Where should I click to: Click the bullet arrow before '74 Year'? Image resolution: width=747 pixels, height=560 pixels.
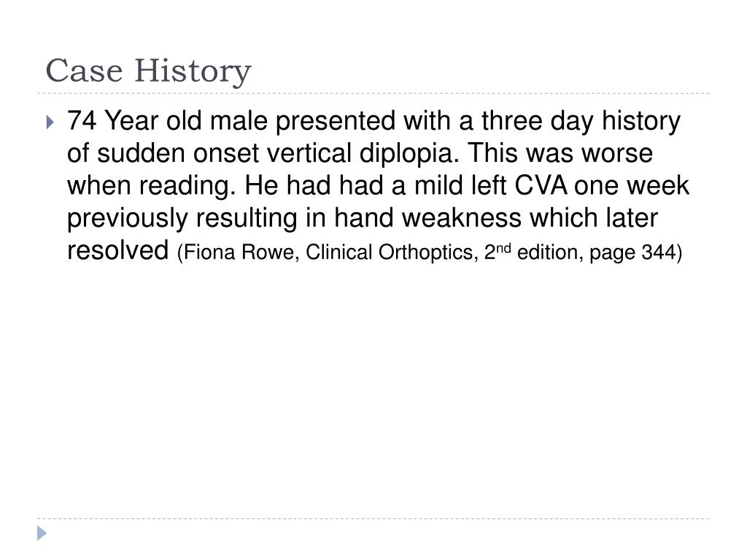click(50, 122)
